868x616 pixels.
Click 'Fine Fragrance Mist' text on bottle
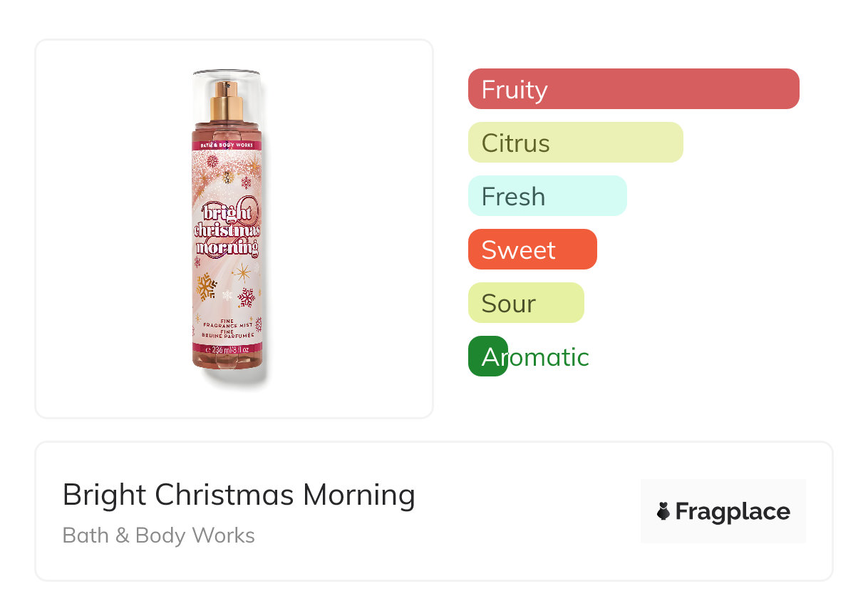tap(227, 326)
